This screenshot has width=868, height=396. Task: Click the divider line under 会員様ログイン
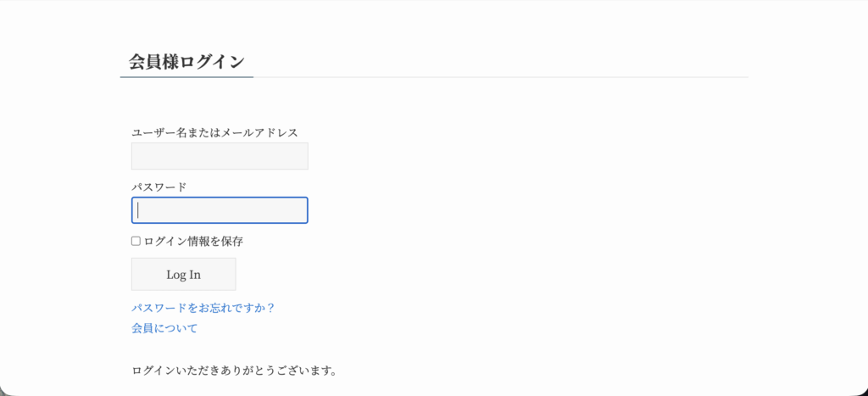point(500,77)
